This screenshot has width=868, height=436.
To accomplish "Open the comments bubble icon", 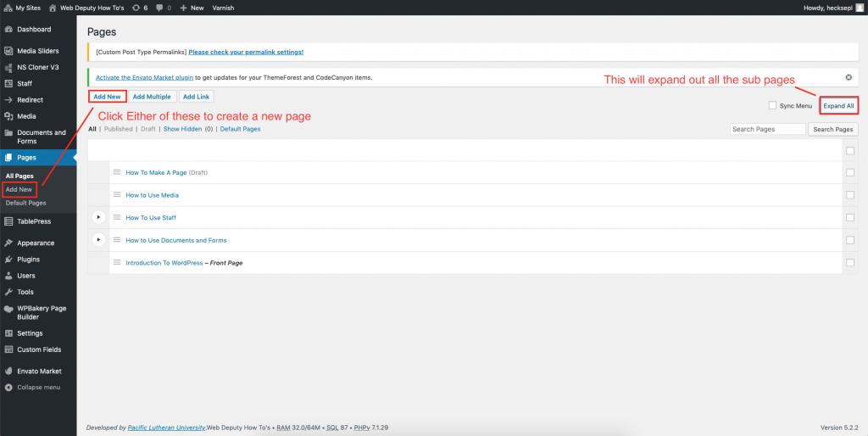I will (159, 8).
